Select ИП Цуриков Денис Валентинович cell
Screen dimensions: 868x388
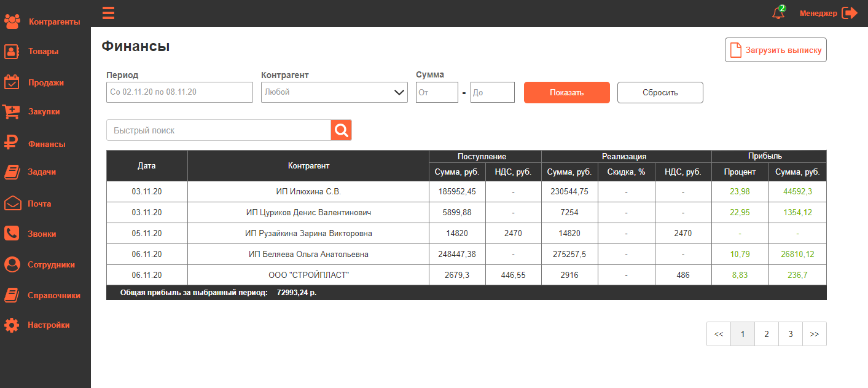tap(308, 212)
